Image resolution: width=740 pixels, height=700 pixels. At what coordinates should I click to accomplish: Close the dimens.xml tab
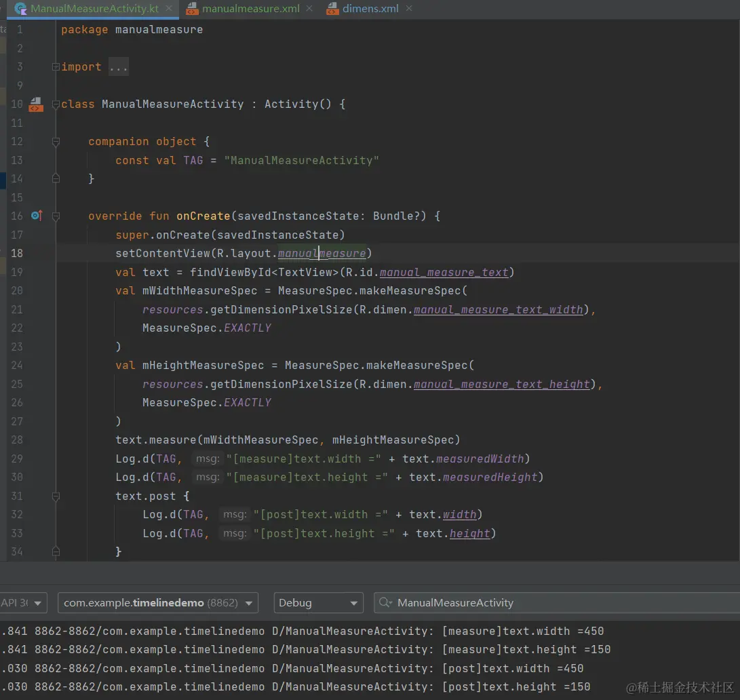(408, 9)
